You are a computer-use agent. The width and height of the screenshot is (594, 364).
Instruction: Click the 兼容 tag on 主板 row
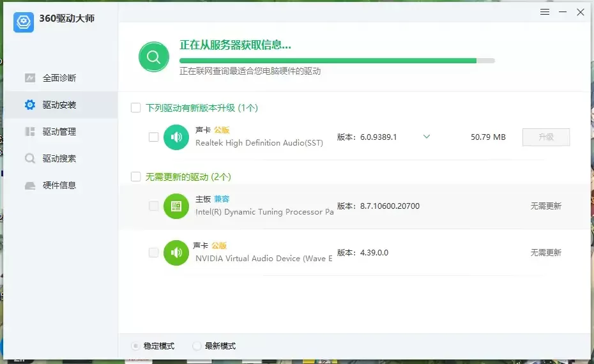(222, 199)
